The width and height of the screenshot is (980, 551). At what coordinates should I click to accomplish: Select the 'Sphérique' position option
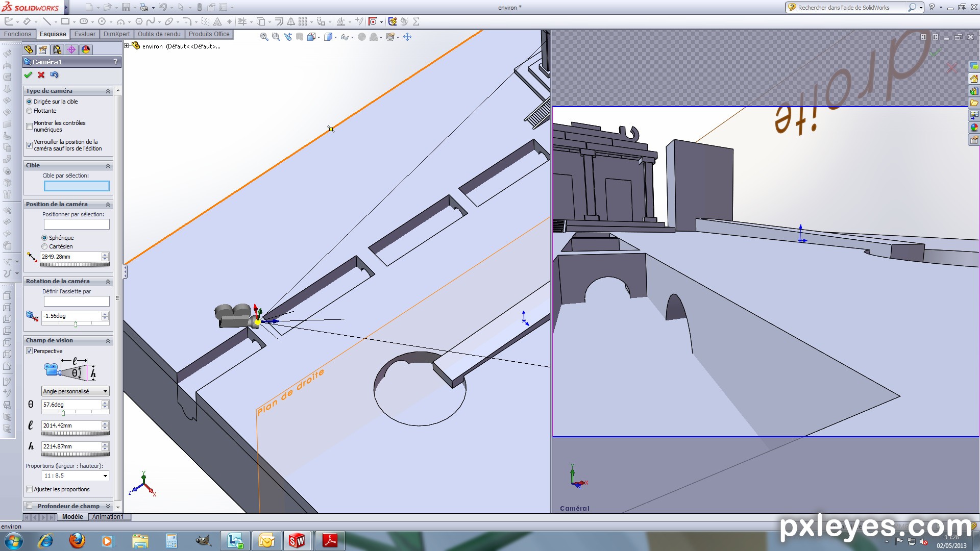44,238
